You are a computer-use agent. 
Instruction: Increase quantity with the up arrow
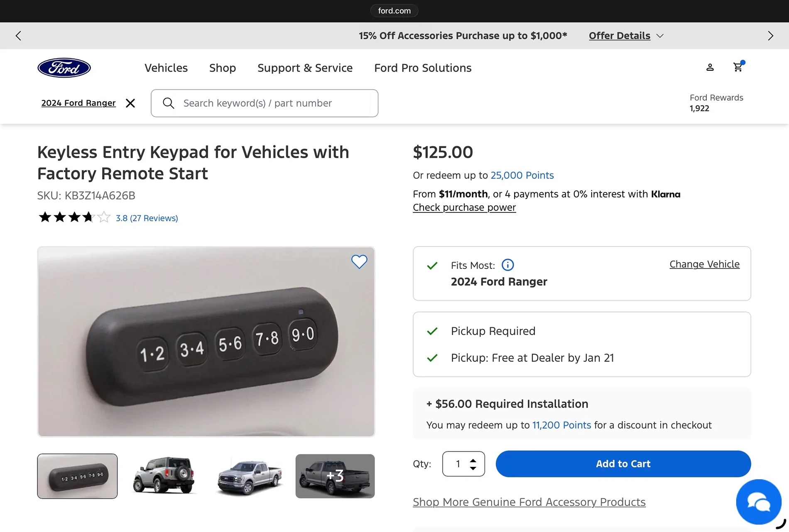(x=473, y=460)
